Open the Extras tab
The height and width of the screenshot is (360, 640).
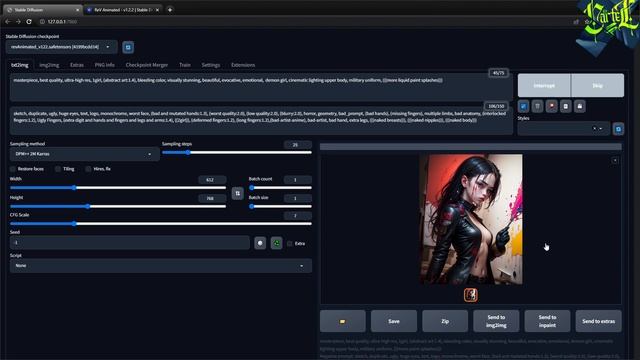(77, 65)
